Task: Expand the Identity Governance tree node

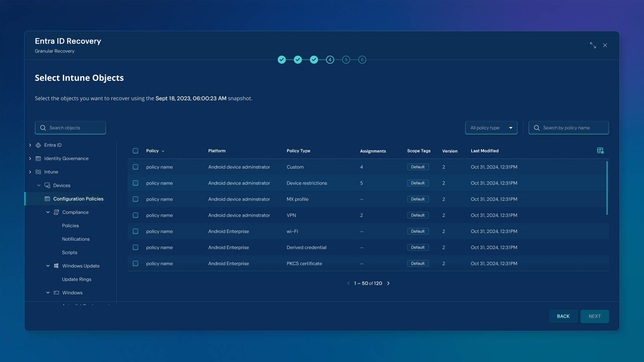Action: [30, 159]
